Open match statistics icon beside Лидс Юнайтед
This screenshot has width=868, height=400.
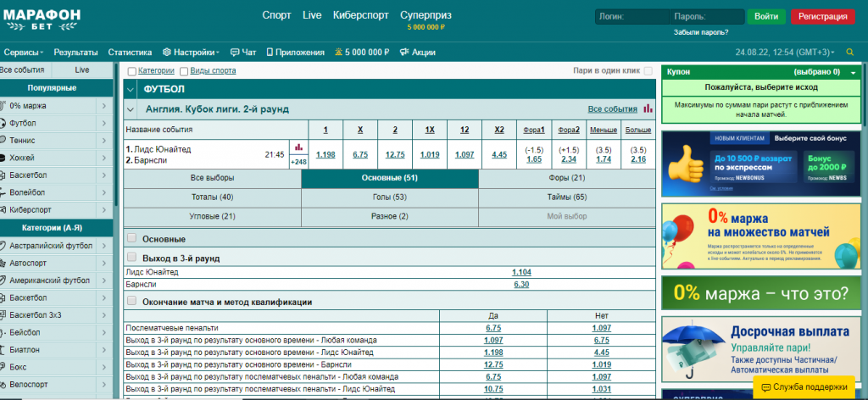coord(298,147)
